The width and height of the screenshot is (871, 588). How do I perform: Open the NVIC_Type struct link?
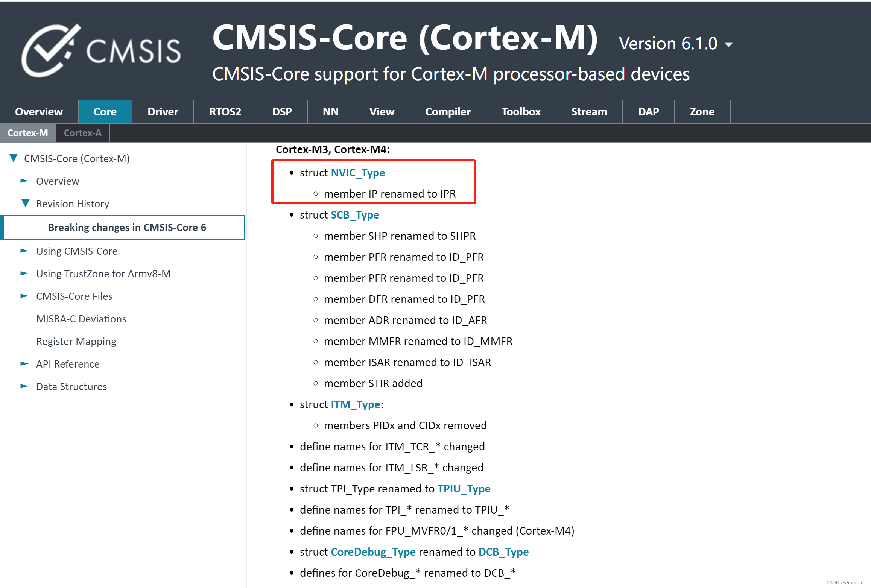[357, 173]
